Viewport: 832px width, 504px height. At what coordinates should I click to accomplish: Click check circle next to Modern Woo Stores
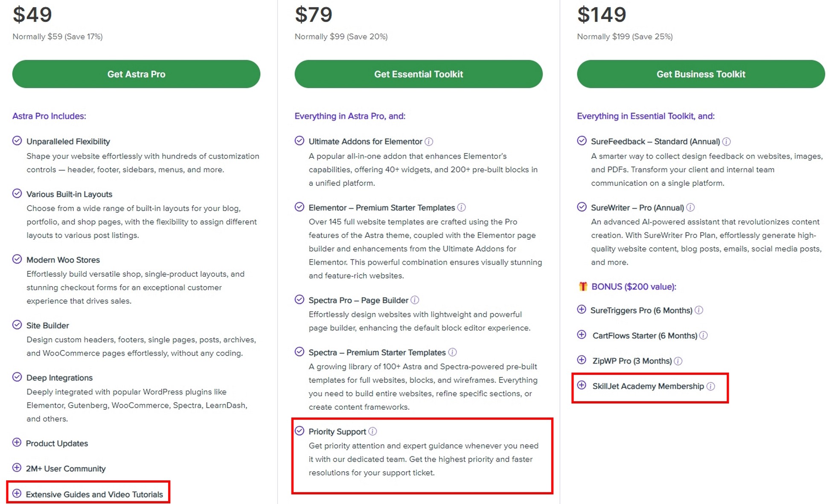(17, 259)
